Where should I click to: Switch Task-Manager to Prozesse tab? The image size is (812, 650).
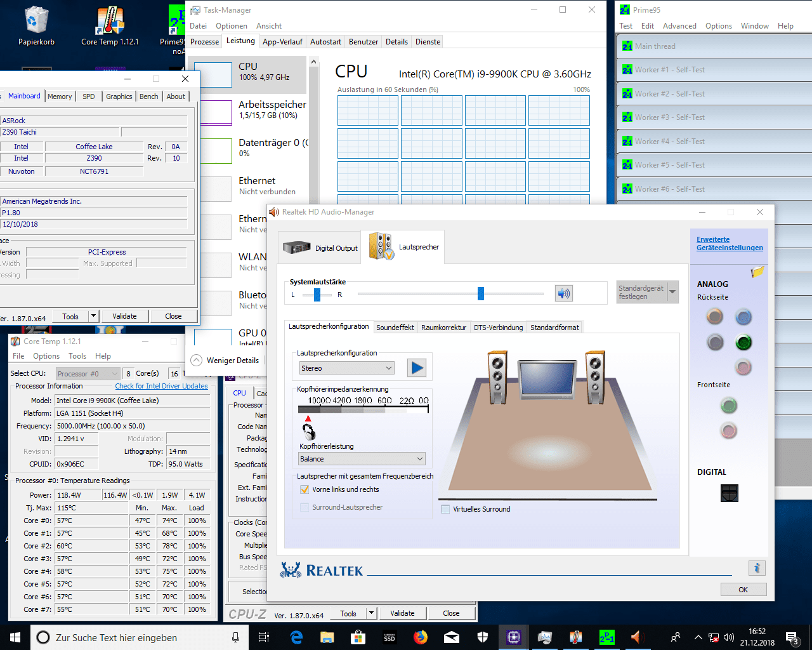(x=204, y=42)
